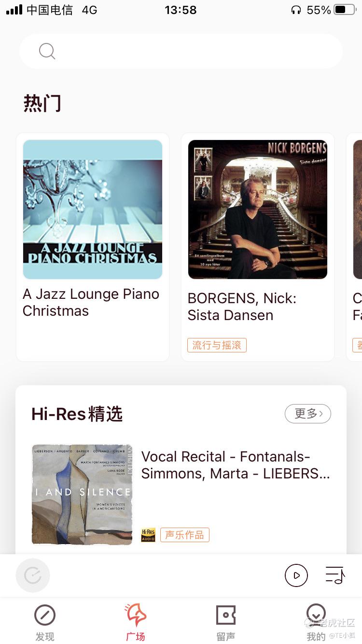The width and height of the screenshot is (362, 644).
Task: Expand Hi-Res精选 with 更多 button
Action: [308, 414]
